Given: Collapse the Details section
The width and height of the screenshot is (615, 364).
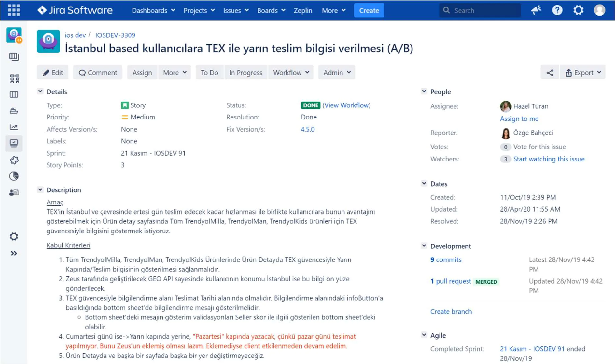Looking at the screenshot, I should [40, 91].
